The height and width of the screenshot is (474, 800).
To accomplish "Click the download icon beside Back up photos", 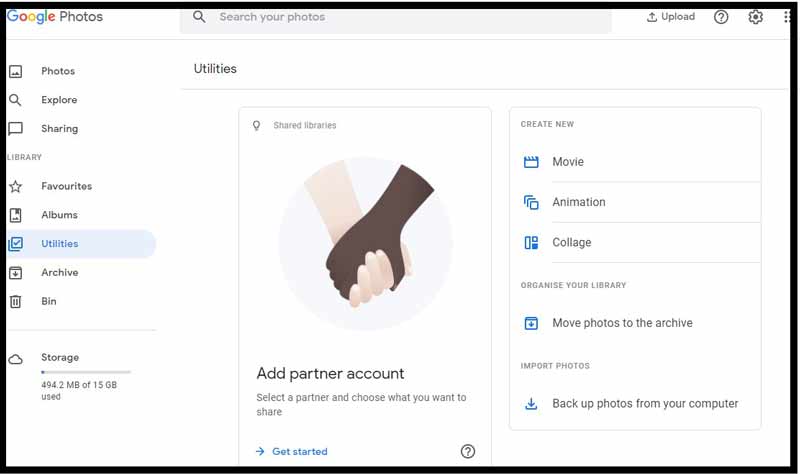I will click(x=531, y=404).
